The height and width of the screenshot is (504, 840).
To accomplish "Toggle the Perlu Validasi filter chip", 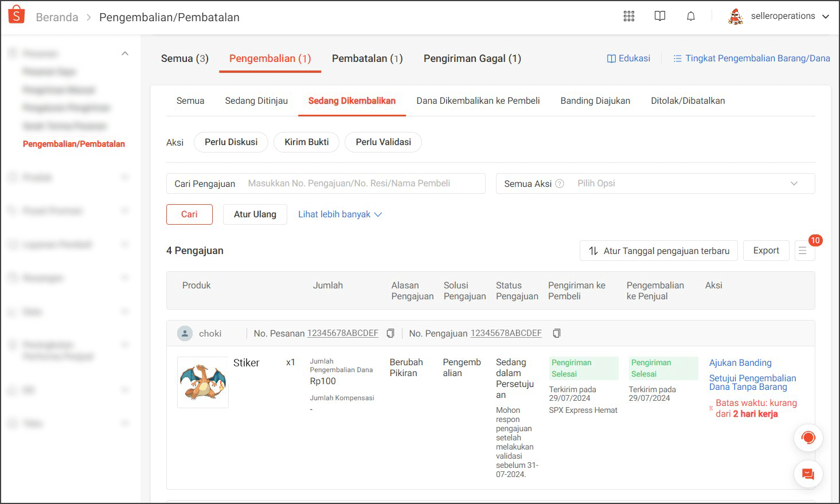I will tap(383, 142).
